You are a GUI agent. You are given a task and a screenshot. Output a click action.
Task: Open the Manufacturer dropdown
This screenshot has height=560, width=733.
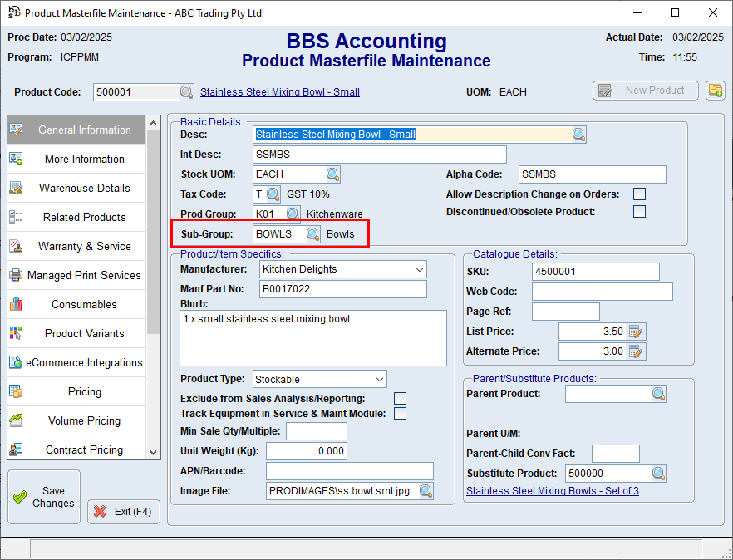(418, 269)
